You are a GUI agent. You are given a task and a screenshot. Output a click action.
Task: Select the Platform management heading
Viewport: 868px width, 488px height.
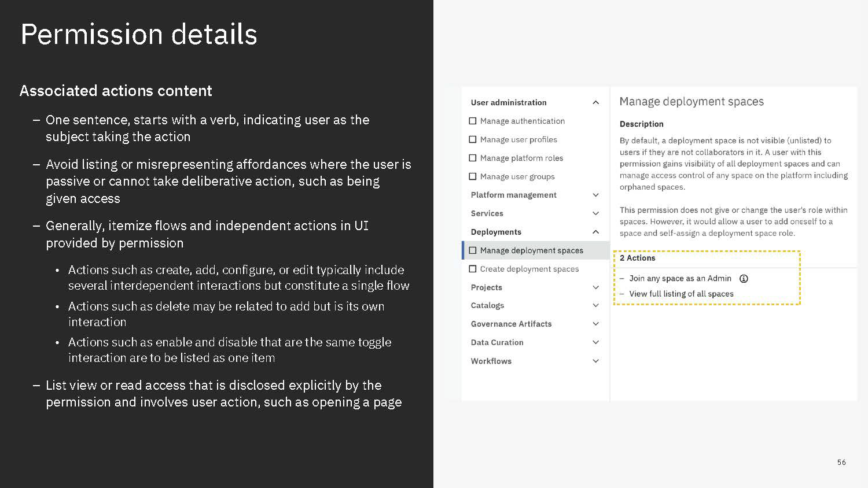[x=514, y=195]
